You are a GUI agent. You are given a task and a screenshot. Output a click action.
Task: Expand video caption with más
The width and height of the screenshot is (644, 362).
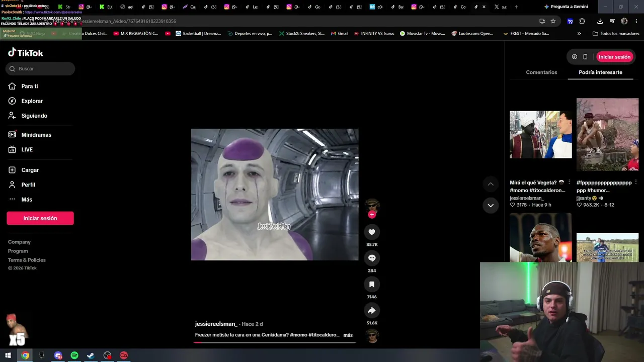(x=348, y=335)
